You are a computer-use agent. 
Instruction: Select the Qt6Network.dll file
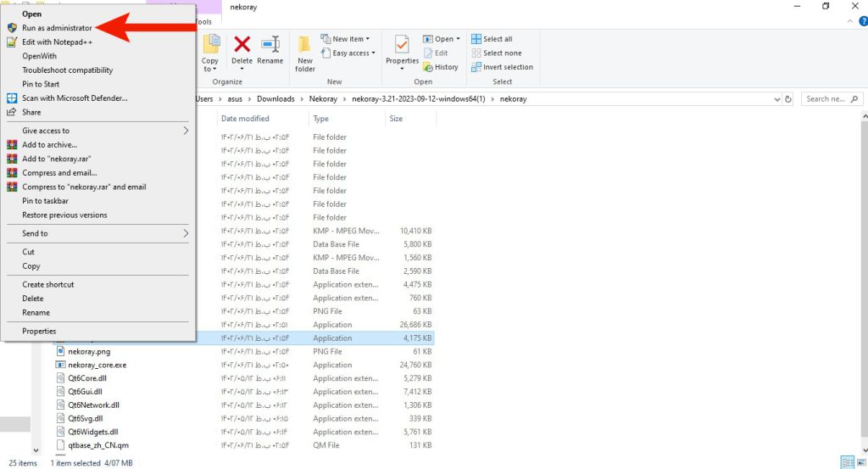coord(93,405)
